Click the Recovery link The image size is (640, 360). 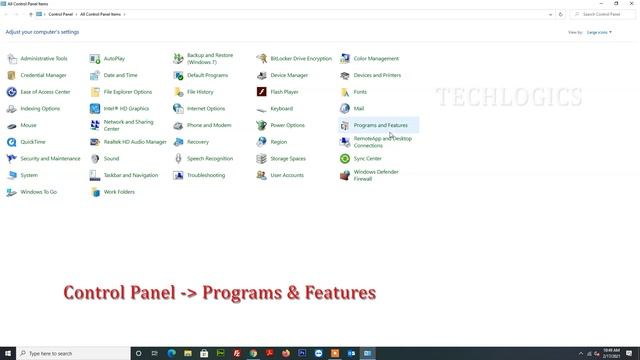[x=198, y=142]
